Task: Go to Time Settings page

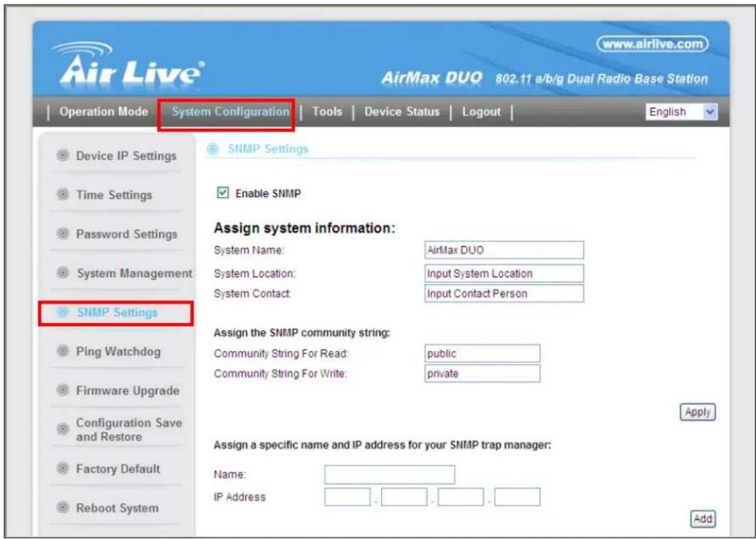Action: coord(114,195)
